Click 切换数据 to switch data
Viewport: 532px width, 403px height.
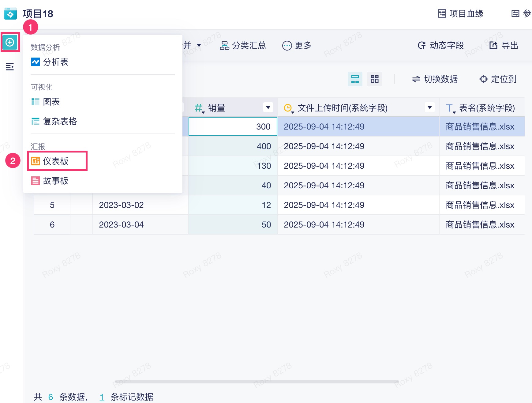tap(435, 79)
